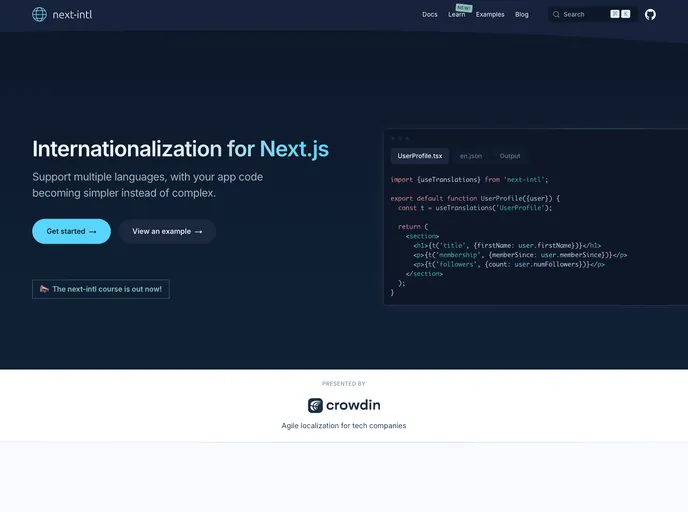Show the Output tab
This screenshot has height=512, width=688.
coord(510,156)
